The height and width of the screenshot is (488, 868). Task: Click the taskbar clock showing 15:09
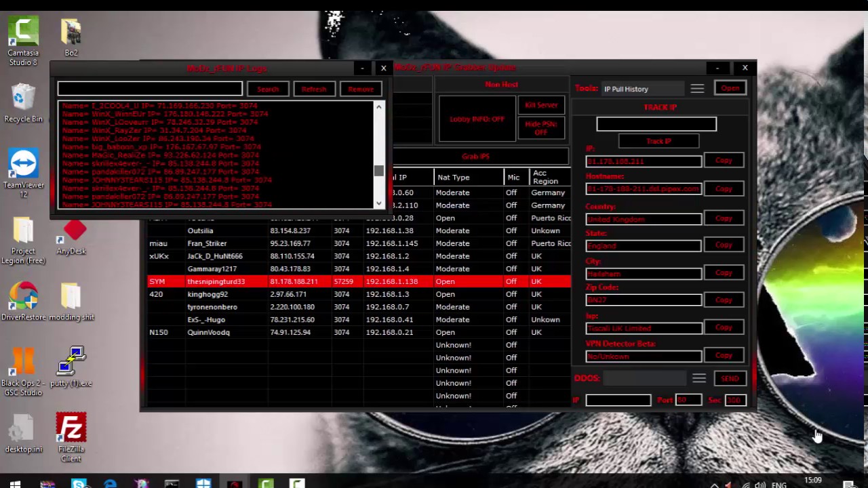812,481
